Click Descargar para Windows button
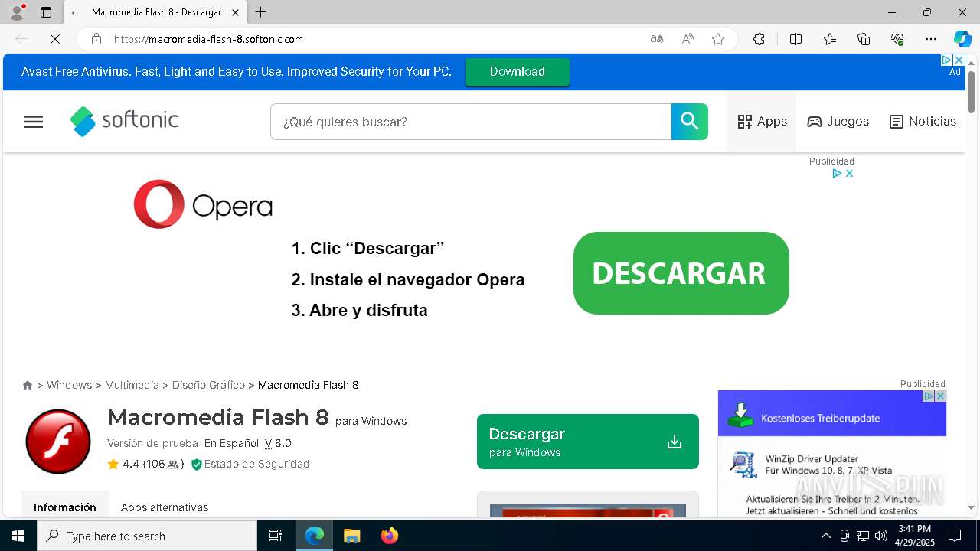980x551 pixels. [588, 442]
